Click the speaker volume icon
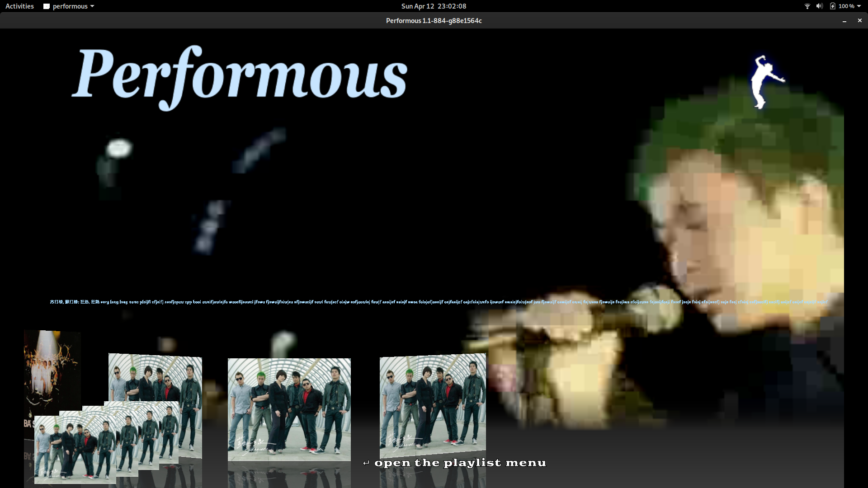 coord(819,6)
